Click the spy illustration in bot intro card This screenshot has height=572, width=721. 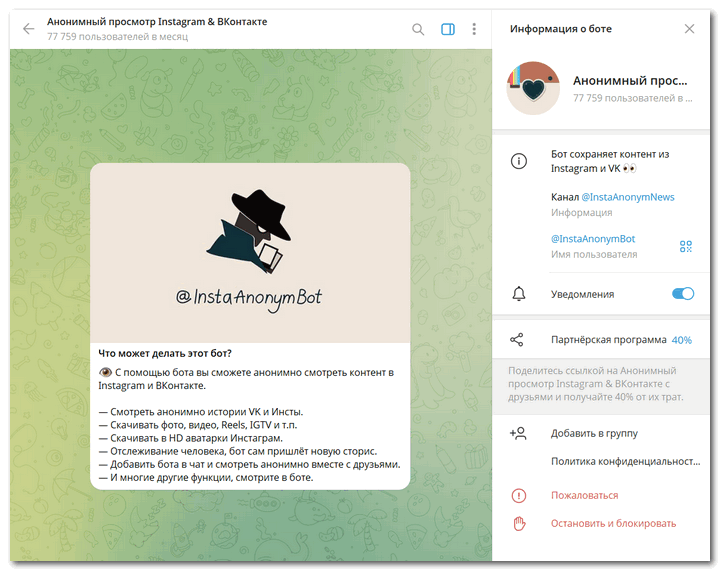(x=250, y=231)
